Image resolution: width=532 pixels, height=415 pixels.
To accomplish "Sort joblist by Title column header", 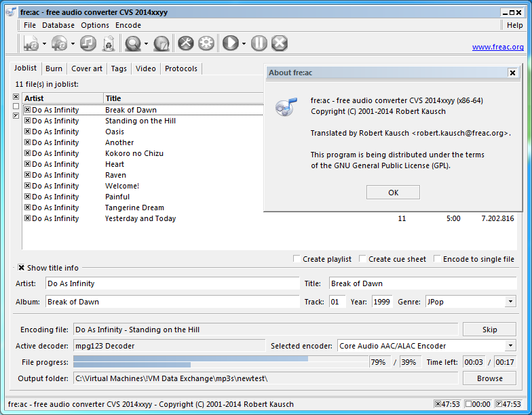I will (183, 98).
